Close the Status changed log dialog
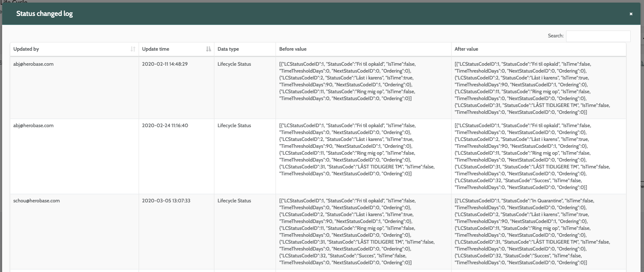The width and height of the screenshot is (644, 272). point(631,14)
